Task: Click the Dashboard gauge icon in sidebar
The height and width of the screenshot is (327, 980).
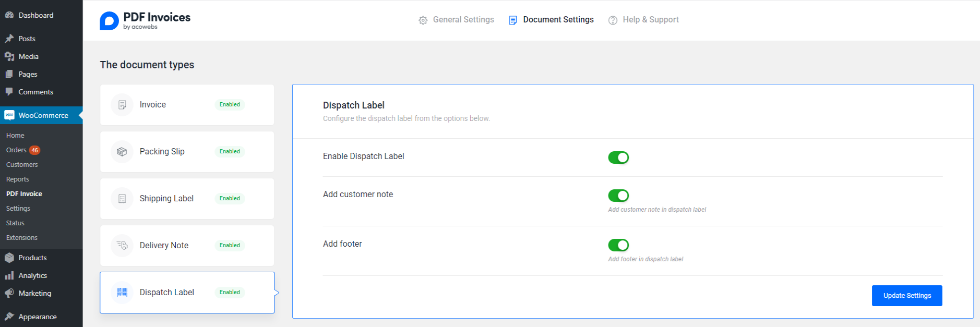Action: 9,15
